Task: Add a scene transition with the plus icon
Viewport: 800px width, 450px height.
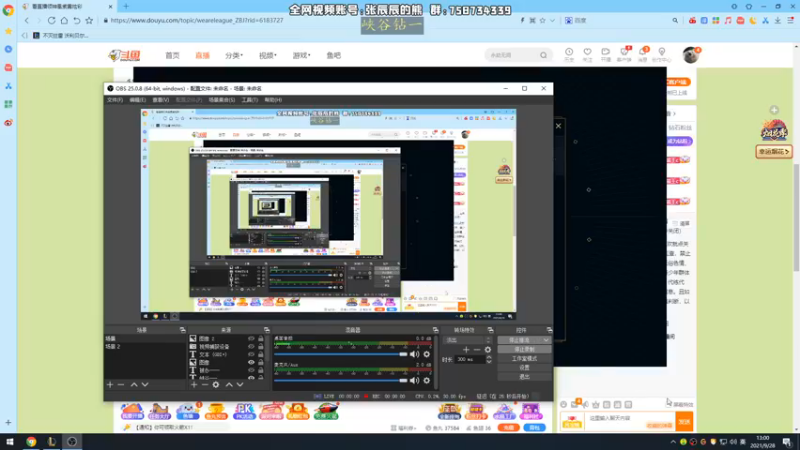Action: [x=466, y=349]
